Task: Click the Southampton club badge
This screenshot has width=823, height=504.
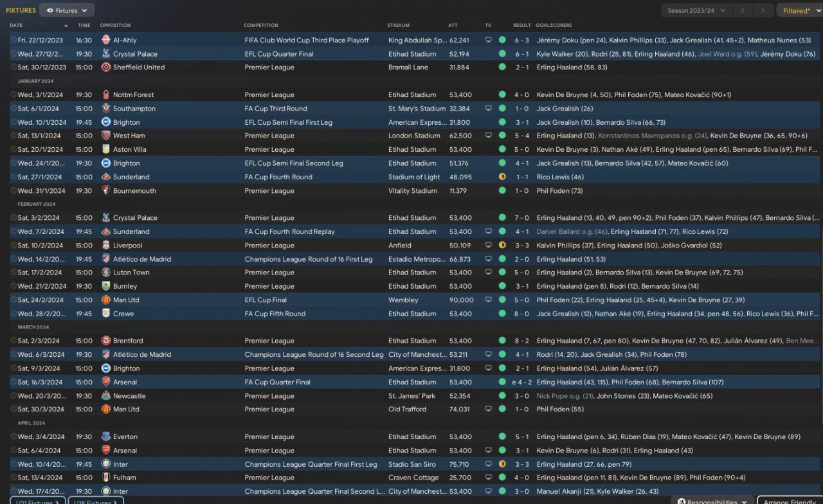Action: (106, 109)
